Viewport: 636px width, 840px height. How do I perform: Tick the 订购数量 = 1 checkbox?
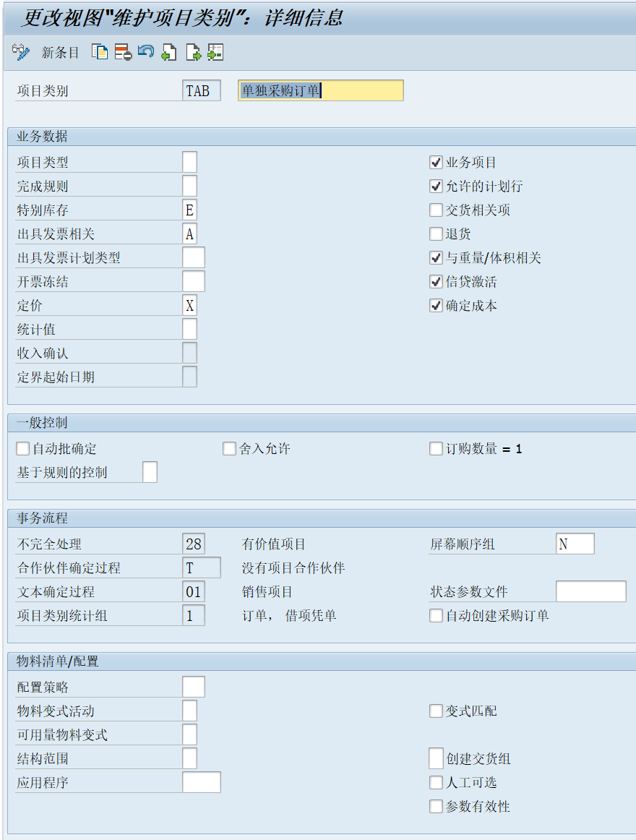point(436,448)
